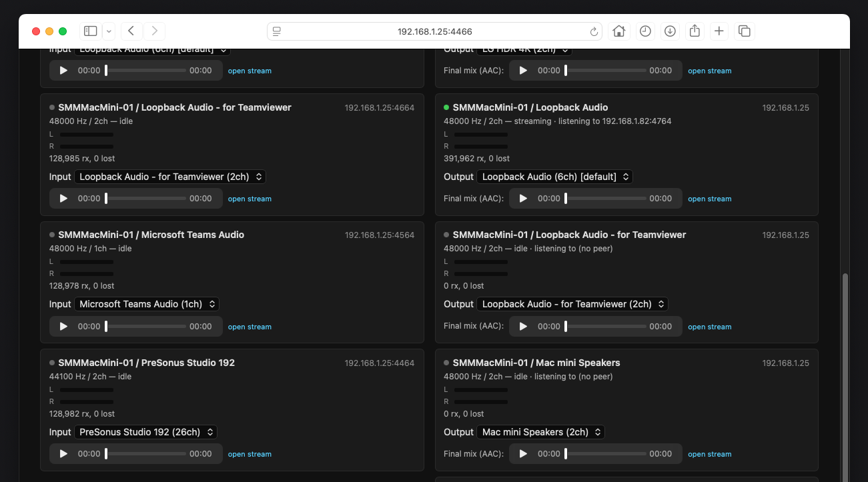The image size is (868, 482).
Task: Click address text 192.168.1.25:4664
Action: (x=379, y=107)
